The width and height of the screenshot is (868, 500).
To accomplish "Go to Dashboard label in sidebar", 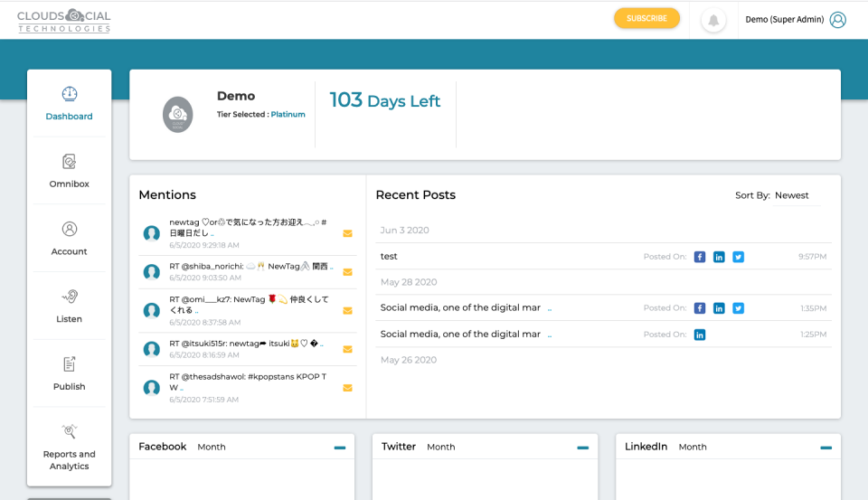I will [70, 117].
